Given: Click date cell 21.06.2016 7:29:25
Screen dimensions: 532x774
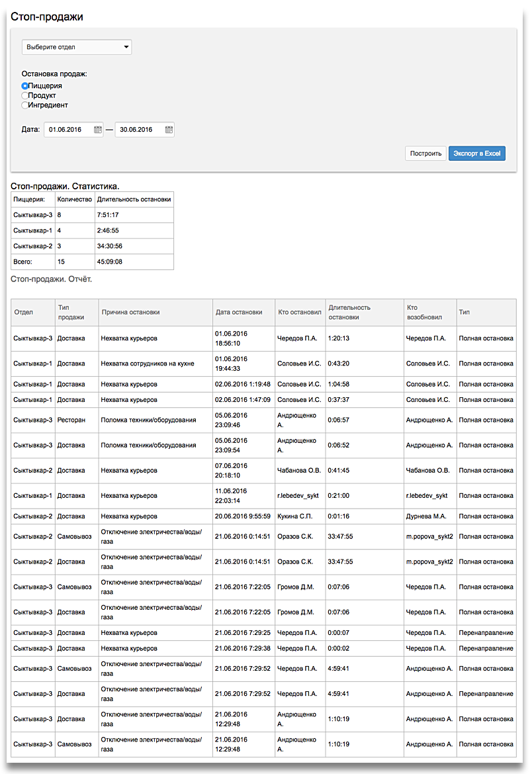Looking at the screenshot, I should [x=243, y=633].
